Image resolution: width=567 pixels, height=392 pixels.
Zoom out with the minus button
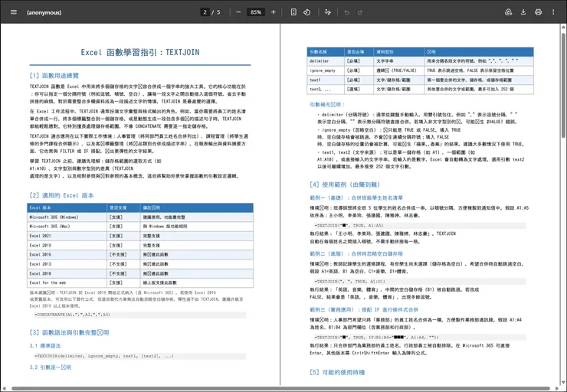click(x=238, y=12)
